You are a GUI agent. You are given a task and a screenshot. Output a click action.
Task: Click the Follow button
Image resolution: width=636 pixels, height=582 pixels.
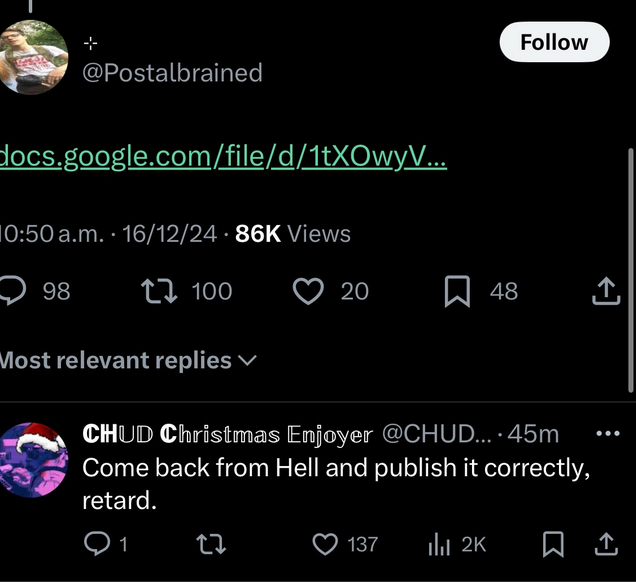[x=553, y=42]
